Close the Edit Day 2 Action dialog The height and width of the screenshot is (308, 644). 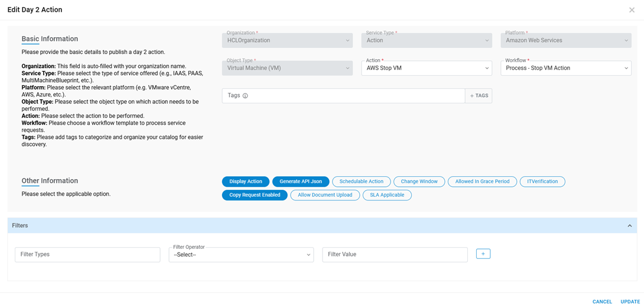click(x=632, y=10)
